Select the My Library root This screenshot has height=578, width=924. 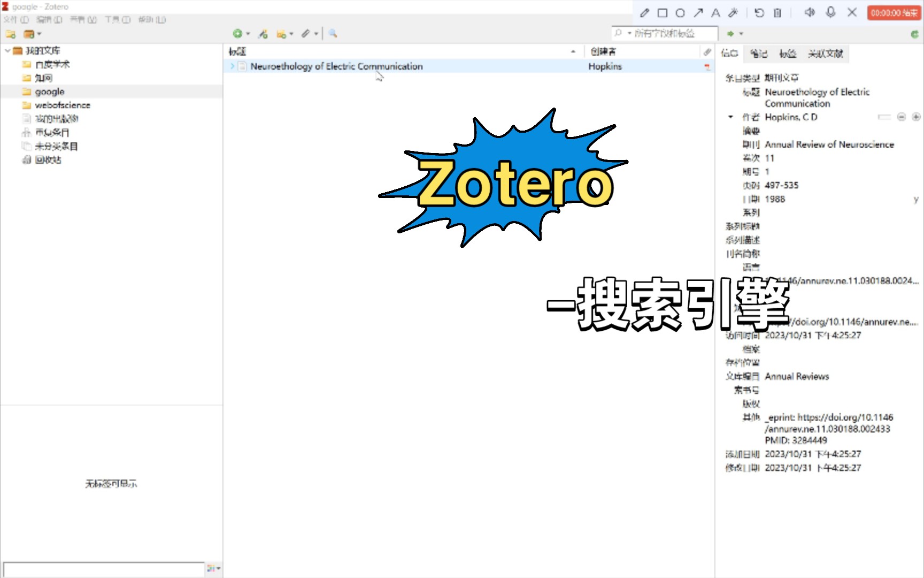tap(43, 51)
